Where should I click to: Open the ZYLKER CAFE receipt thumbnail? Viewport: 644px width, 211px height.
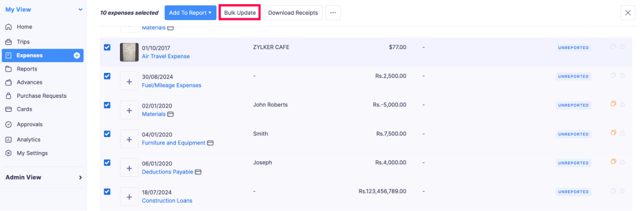coord(129,52)
